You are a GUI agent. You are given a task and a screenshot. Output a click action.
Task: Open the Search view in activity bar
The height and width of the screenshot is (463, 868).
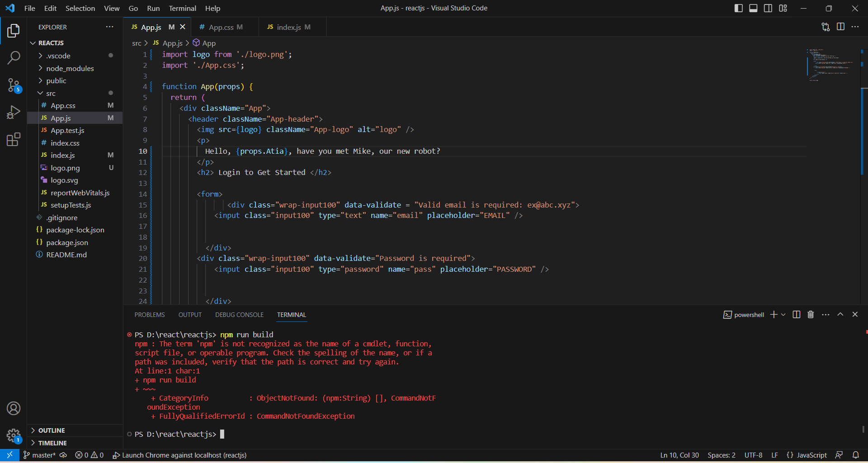click(x=14, y=57)
